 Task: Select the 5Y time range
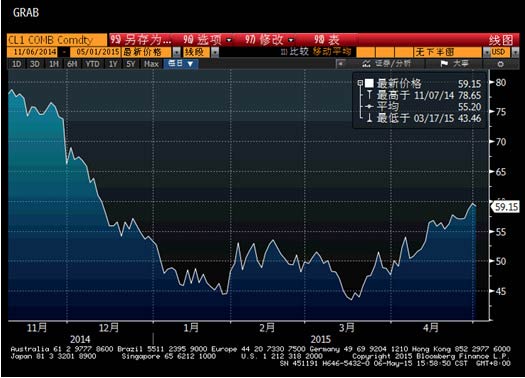(131, 64)
